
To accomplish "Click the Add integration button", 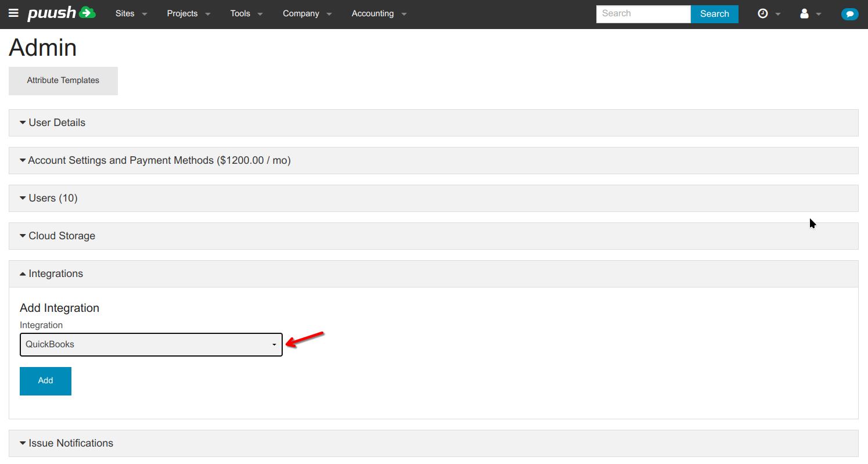I will (x=45, y=381).
